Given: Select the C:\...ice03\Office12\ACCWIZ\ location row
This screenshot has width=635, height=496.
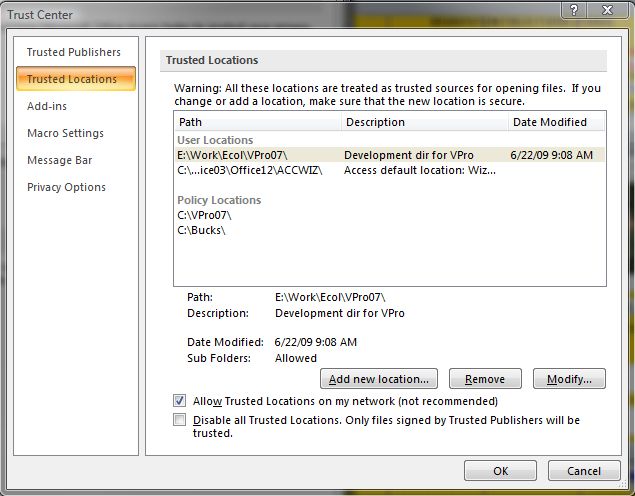Looking at the screenshot, I should (x=390, y=170).
